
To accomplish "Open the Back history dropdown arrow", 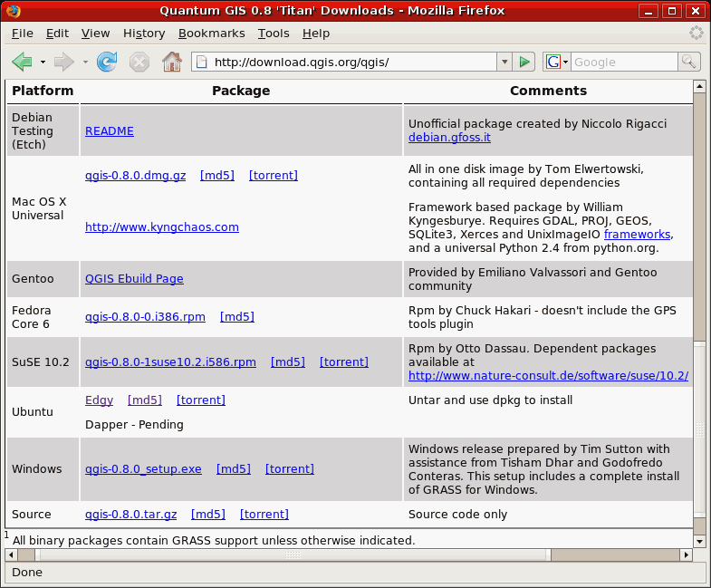I will (43, 62).
